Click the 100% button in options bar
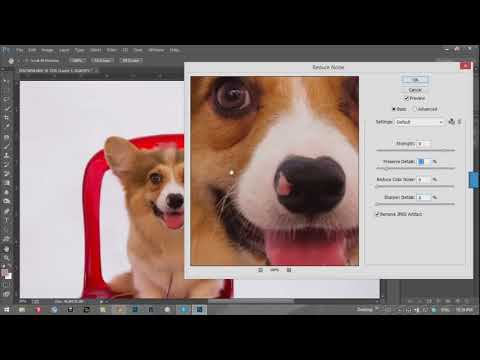480x360 pixels. [x=77, y=60]
